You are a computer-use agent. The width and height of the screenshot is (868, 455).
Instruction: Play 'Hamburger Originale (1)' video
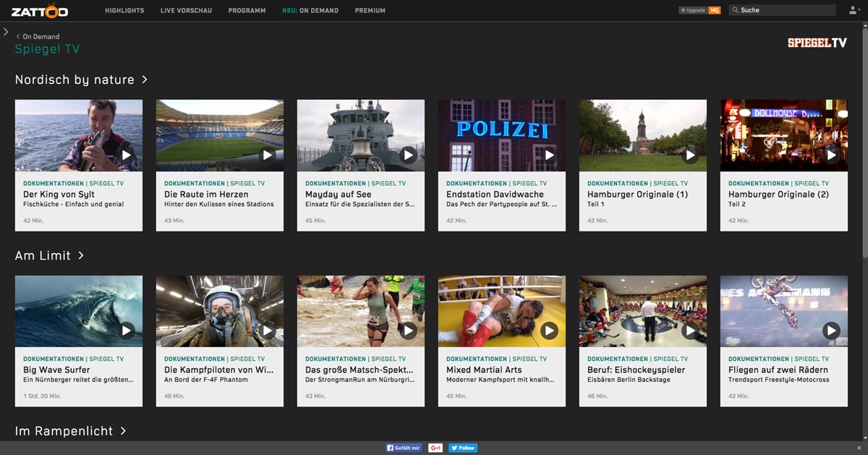point(691,155)
